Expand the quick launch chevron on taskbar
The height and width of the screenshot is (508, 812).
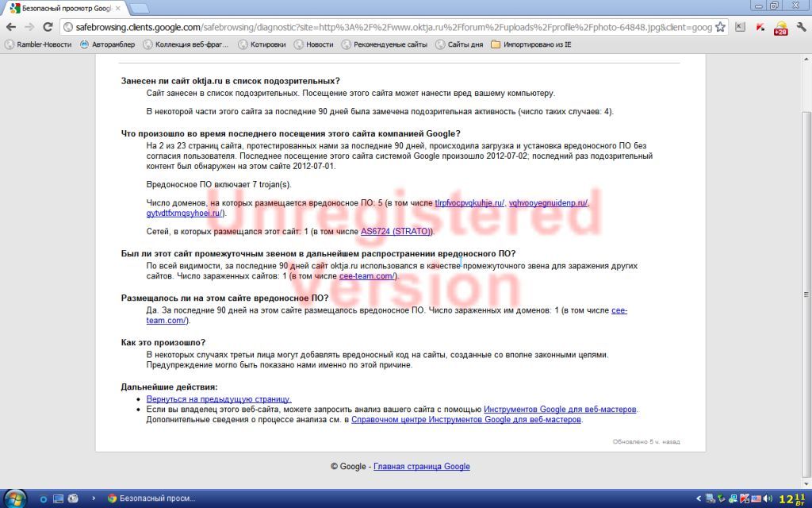(94, 498)
